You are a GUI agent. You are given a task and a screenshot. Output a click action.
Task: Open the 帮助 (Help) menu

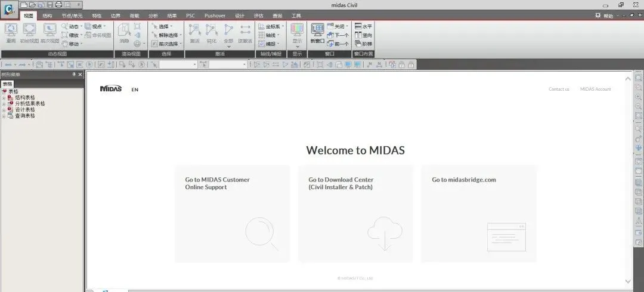pos(608,16)
